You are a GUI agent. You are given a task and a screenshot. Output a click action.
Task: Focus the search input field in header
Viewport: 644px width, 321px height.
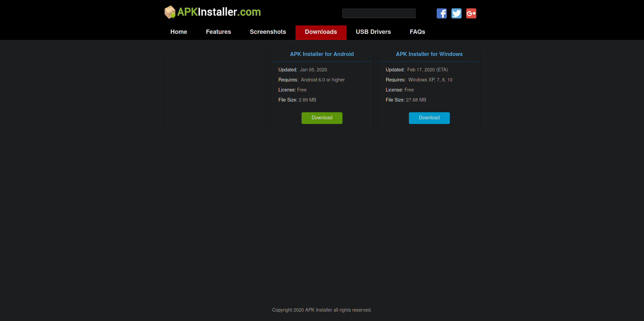[379, 13]
